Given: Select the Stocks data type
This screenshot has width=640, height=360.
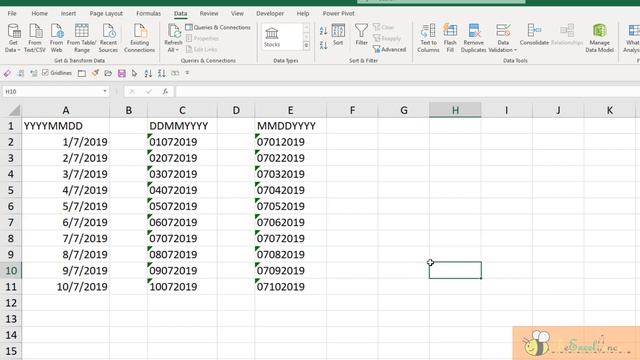Looking at the screenshot, I should point(272,37).
